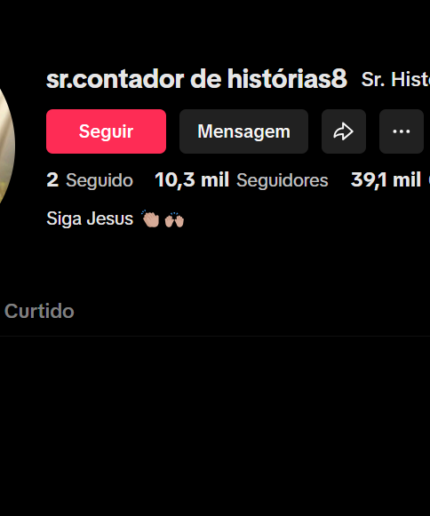Click the empty video area below the tabs
430x516 pixels.
[215, 427]
